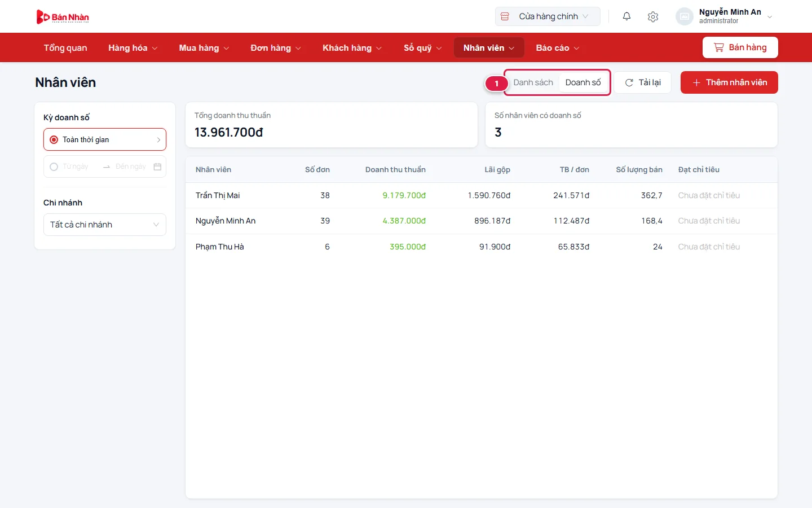Click the 1.590.760đ gross profit value
The height and width of the screenshot is (508, 812).
pos(489,195)
